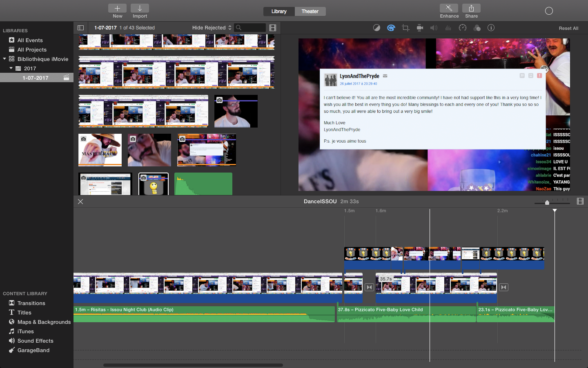Open the Noise Reduction and Equalizer tool
588x368 pixels.
pos(448,28)
